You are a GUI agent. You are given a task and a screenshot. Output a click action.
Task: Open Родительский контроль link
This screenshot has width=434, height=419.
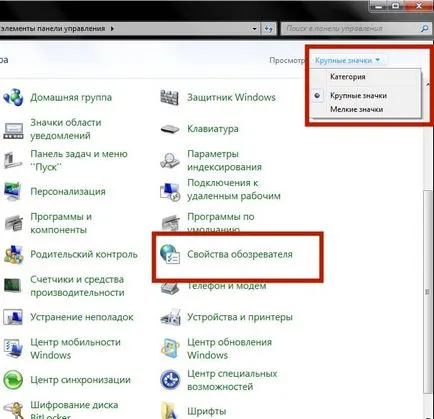[x=84, y=254]
